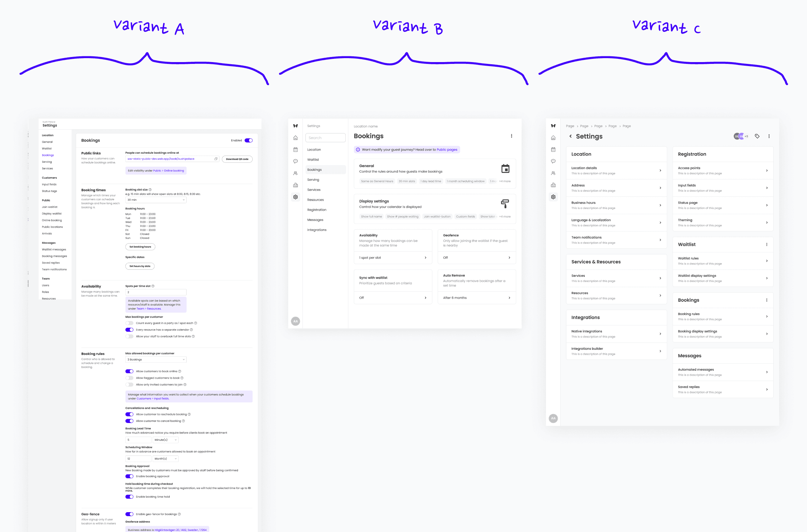
Task: Open the three-dot menu beside Bookings heading
Action: click(511, 136)
